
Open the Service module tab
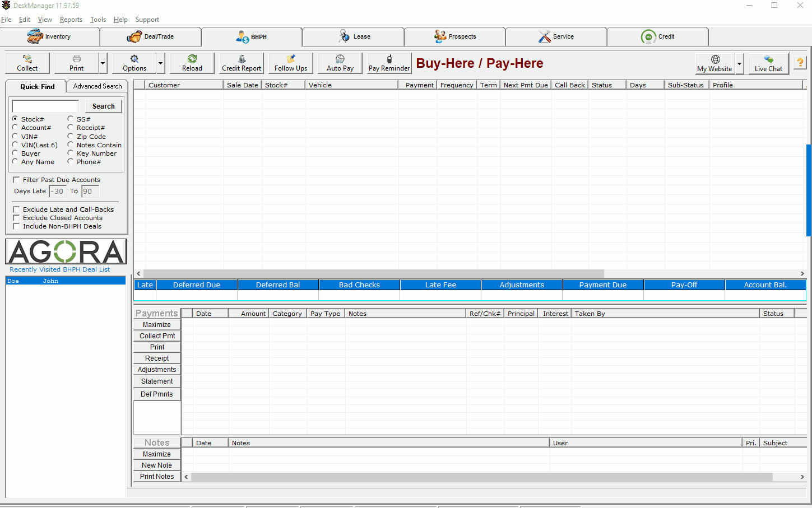[x=556, y=36]
